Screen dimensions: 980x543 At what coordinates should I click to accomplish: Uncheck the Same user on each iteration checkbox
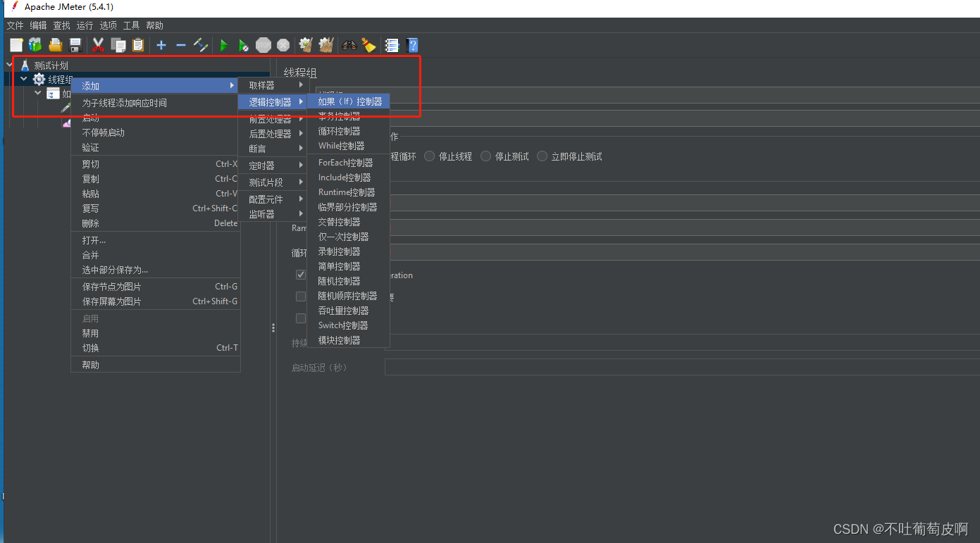[301, 275]
